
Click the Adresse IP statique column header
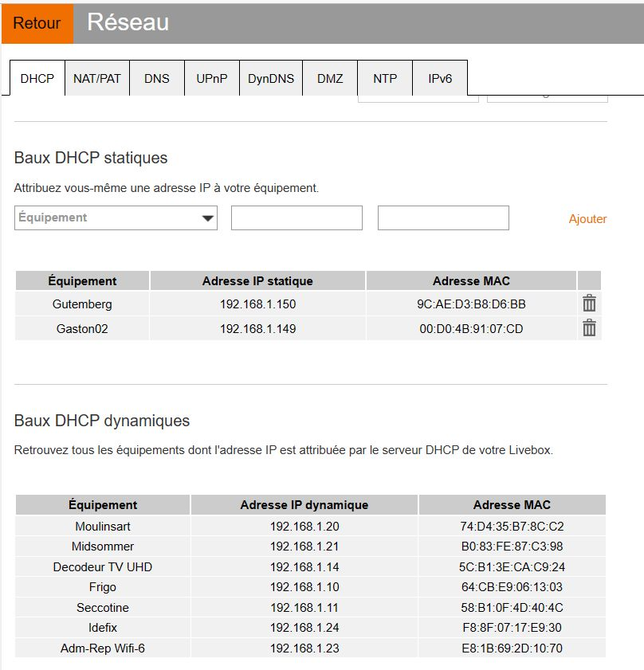pos(258,280)
